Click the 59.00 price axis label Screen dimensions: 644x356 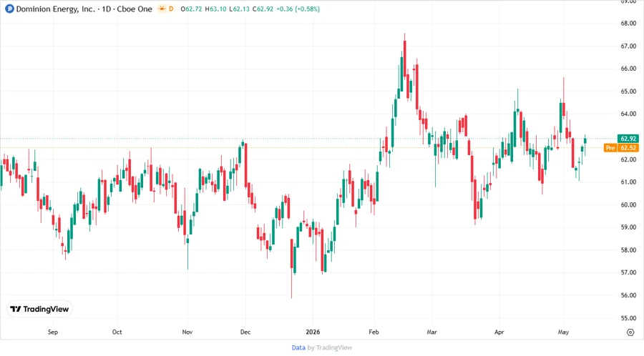click(628, 227)
